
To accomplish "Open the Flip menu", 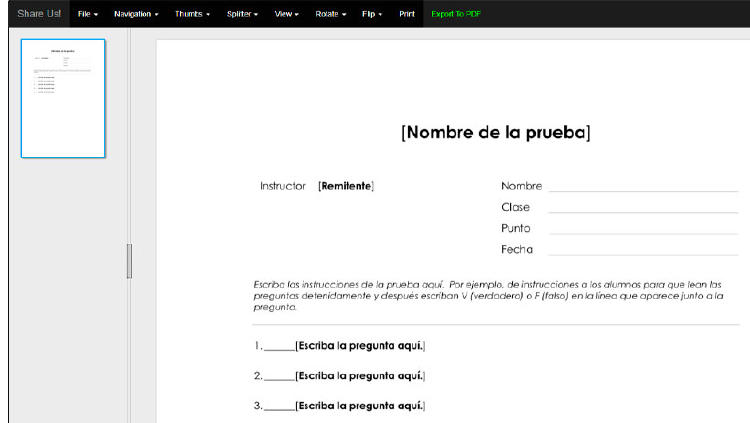I will pyautogui.click(x=372, y=14).
